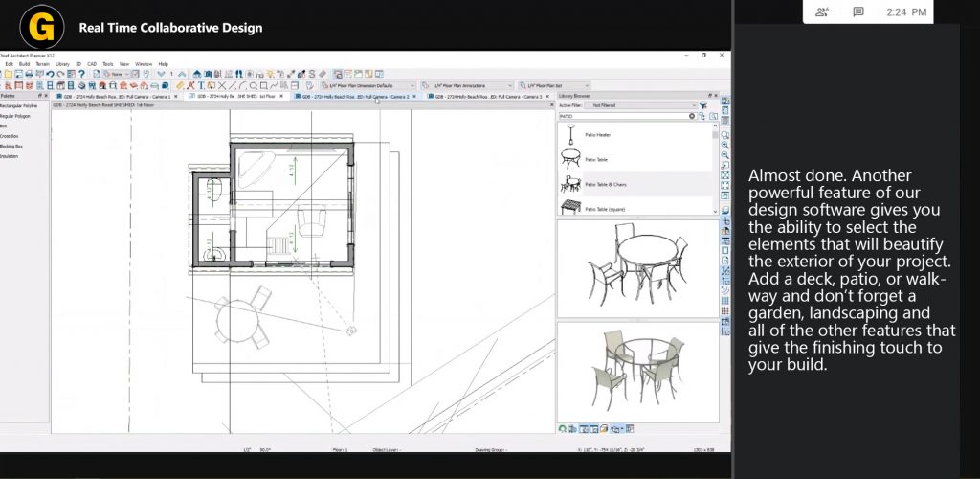Click the Redo arrow icon
This screenshot has width=980, height=479.
(x=61, y=74)
